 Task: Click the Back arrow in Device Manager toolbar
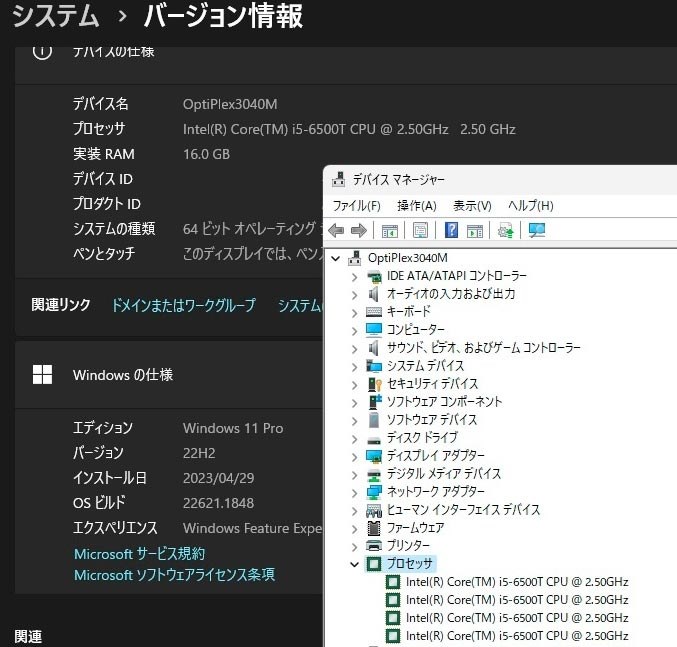336,230
